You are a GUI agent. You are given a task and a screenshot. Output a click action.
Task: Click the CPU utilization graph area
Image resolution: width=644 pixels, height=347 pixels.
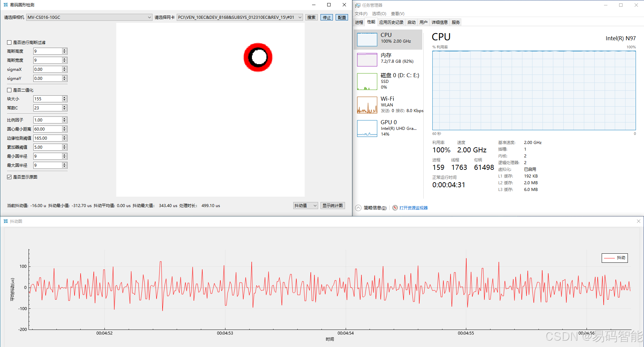pyautogui.click(x=534, y=90)
